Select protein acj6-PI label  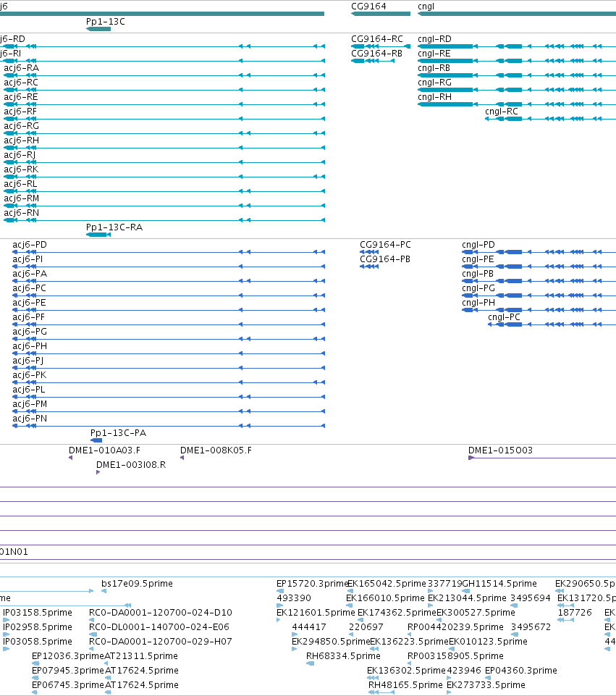tap(28, 259)
